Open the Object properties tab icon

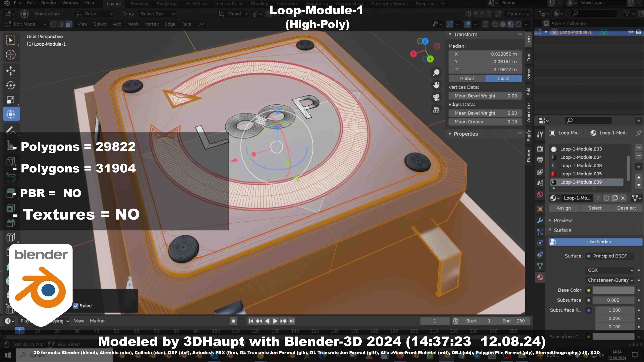540,209
